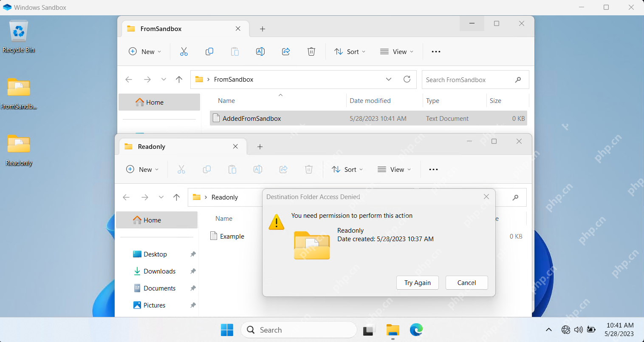The width and height of the screenshot is (644, 342).
Task: Select the Readonly tab
Action: point(182,146)
